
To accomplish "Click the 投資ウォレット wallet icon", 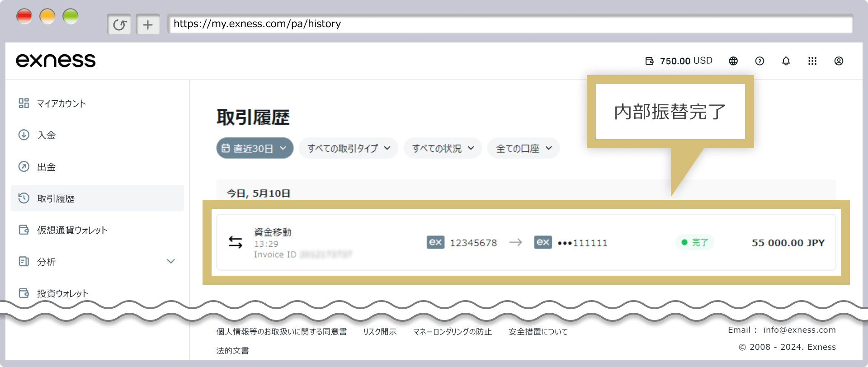I will coord(24,293).
